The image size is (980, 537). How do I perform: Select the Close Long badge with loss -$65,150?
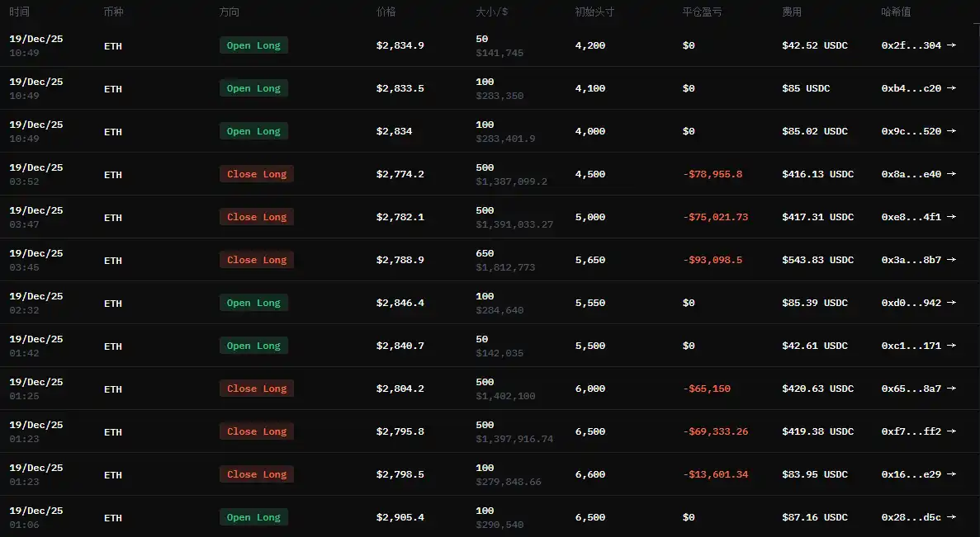coord(257,389)
